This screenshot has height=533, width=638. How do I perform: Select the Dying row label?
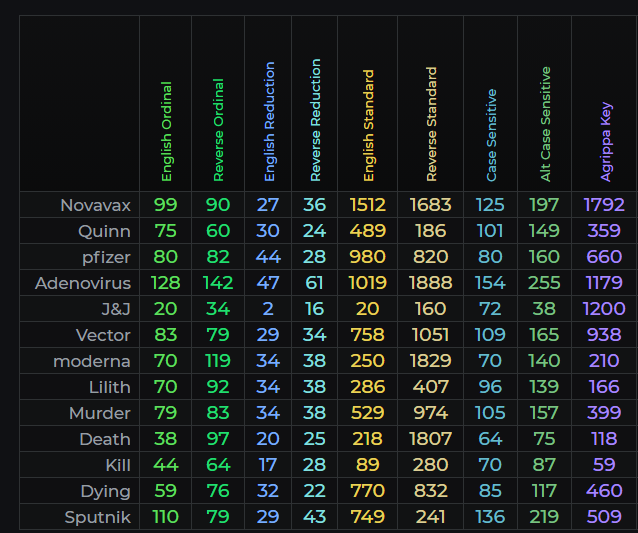click(x=106, y=491)
